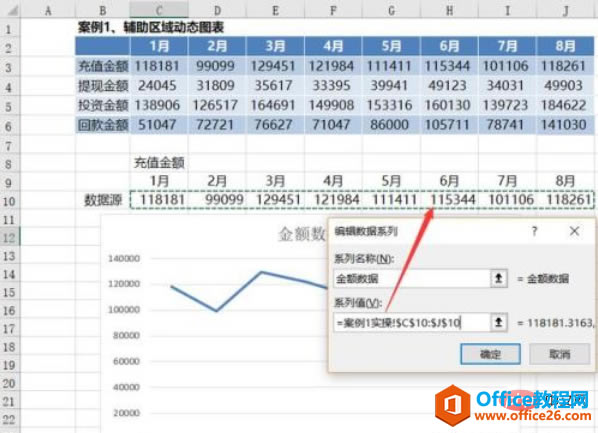598x433 pixels.
Task: Click title cell 案例1、辅助区域动态图表
Action: (151, 27)
